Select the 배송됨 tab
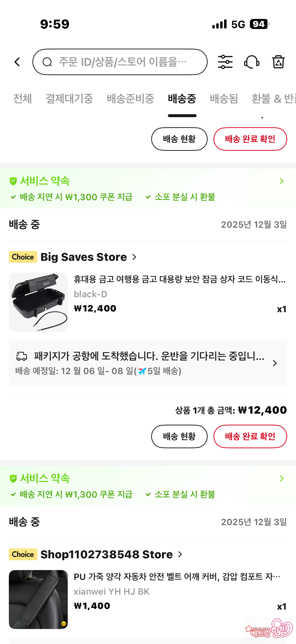This screenshot has width=296, height=644. point(224,98)
